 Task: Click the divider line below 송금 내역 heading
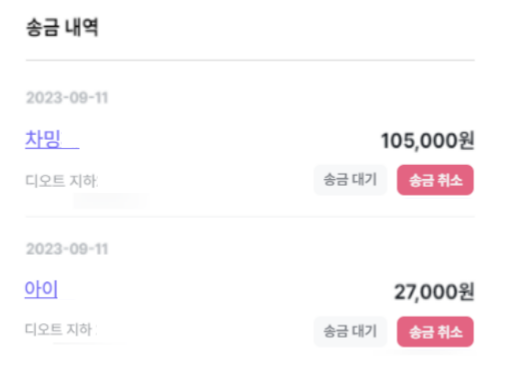(x=250, y=60)
